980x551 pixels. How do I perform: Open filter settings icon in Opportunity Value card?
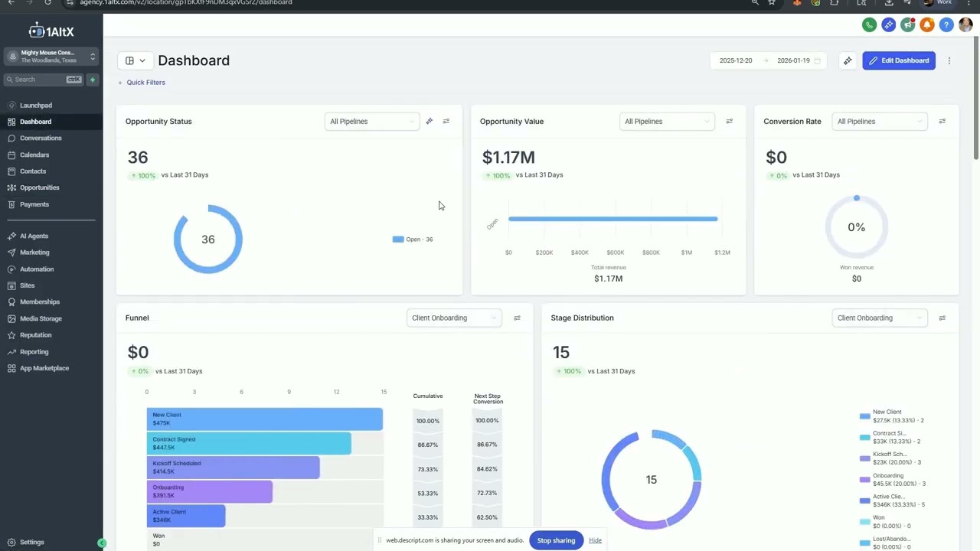[729, 121]
